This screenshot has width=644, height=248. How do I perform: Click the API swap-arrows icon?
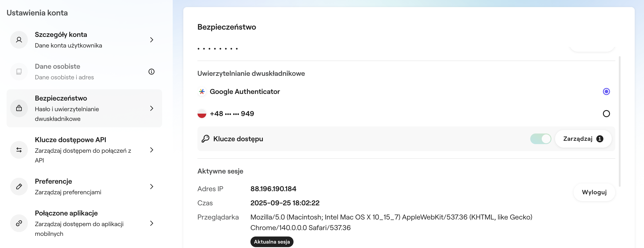(x=19, y=150)
